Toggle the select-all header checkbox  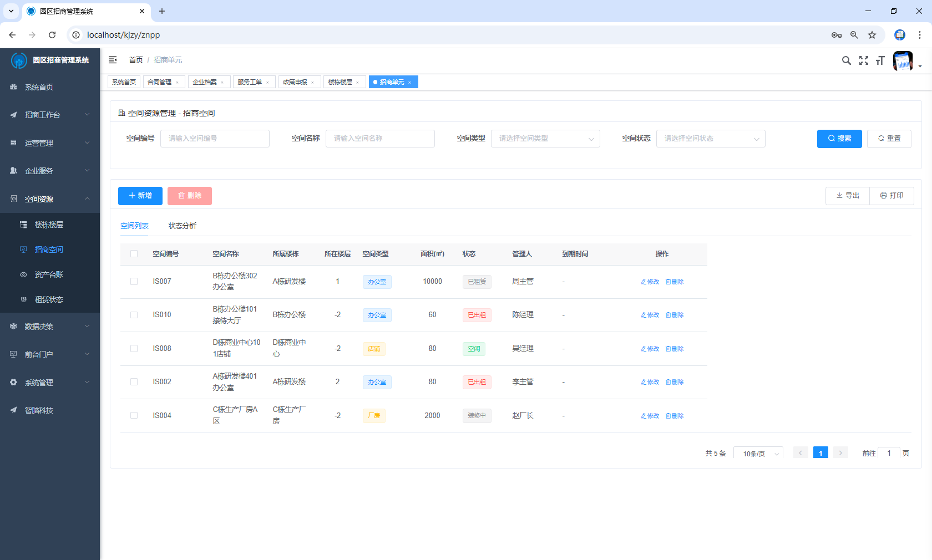pyautogui.click(x=134, y=254)
